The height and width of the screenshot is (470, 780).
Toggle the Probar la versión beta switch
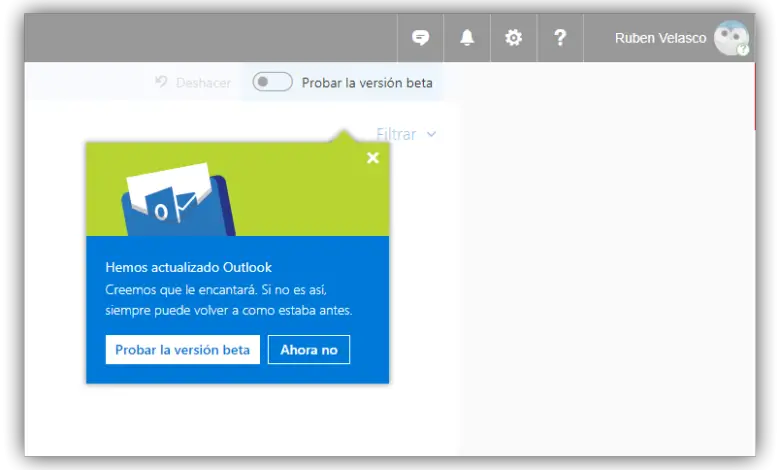tap(272, 82)
